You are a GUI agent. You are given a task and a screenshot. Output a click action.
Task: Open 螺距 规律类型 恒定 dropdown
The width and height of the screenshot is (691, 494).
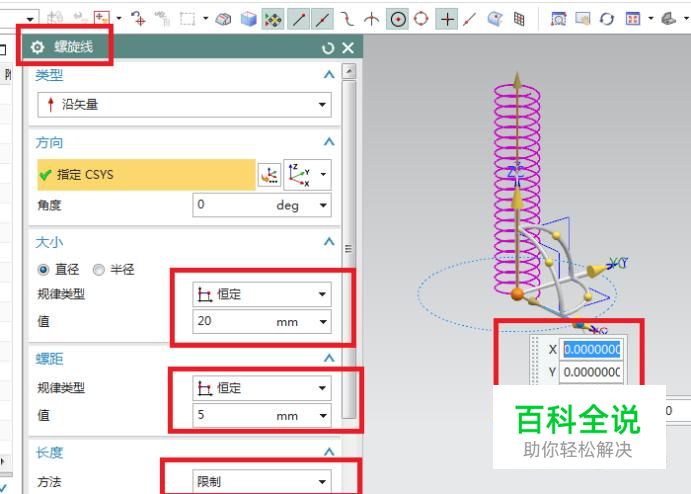[x=262, y=388]
